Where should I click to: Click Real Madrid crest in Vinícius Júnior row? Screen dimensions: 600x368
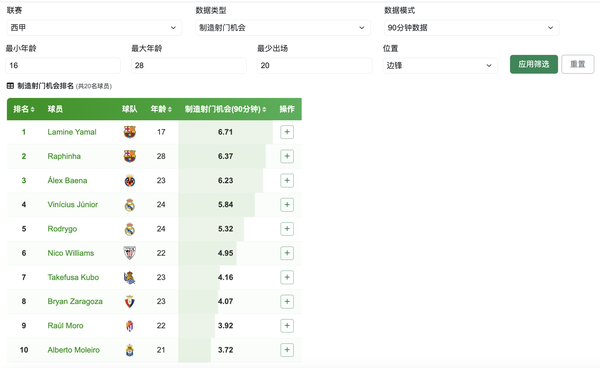(130, 205)
